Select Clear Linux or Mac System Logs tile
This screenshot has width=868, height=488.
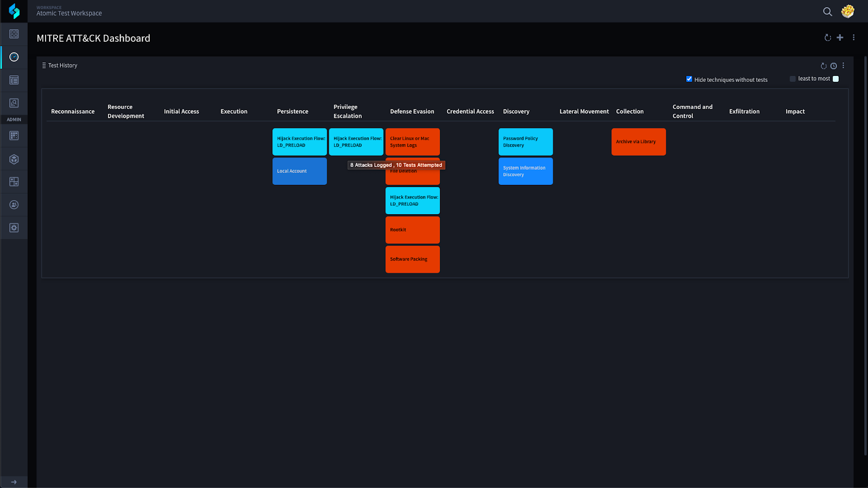tap(412, 142)
